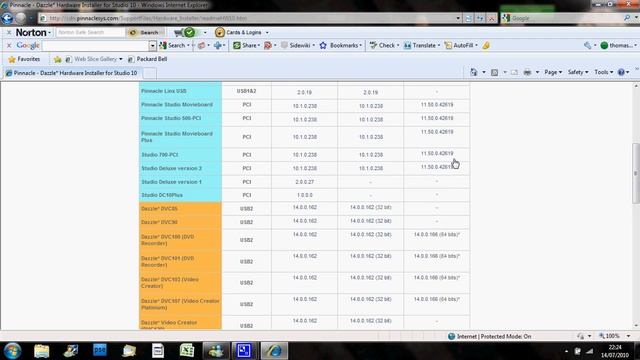640x360 pixels.
Task: Click Add to Favorites Bar icon
Action: coord(58,59)
